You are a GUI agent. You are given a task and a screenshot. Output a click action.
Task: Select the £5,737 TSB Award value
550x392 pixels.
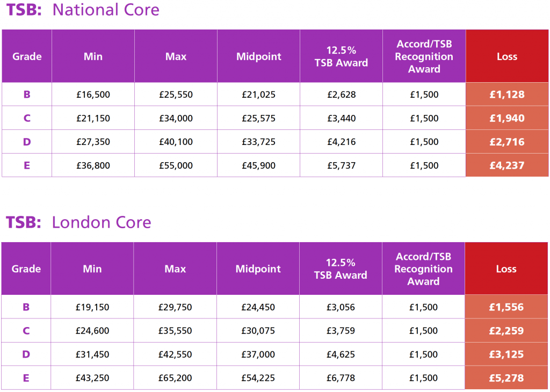(x=341, y=165)
